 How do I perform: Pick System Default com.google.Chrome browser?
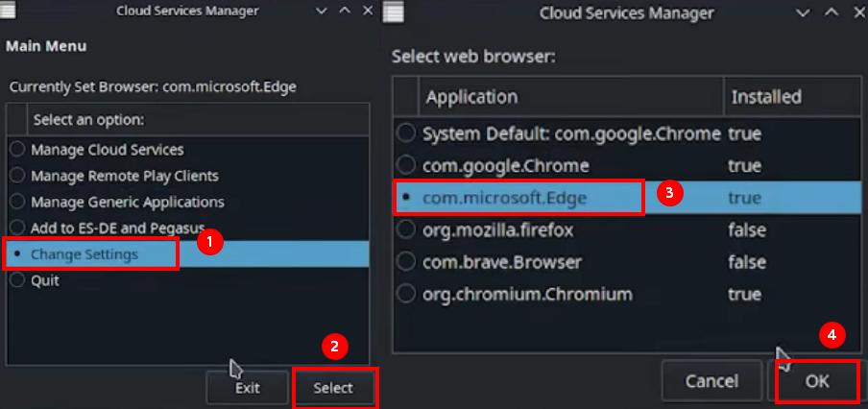pyautogui.click(x=406, y=133)
